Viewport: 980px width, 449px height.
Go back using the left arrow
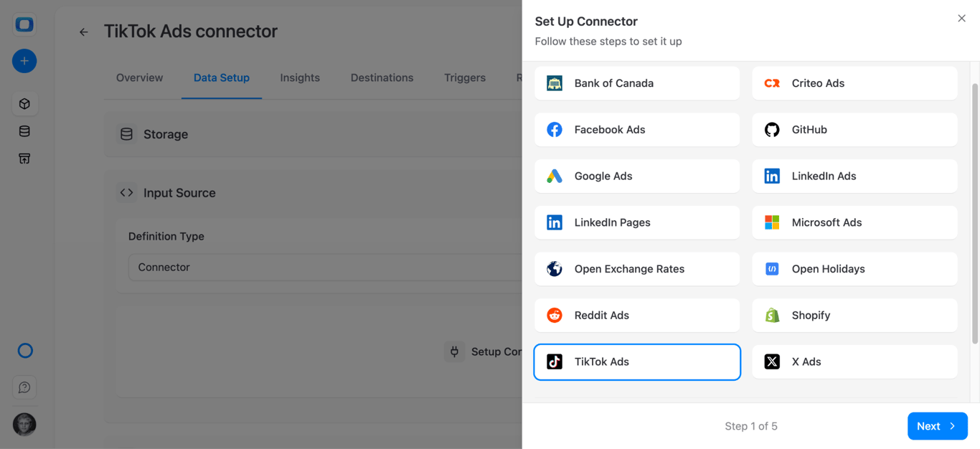point(84,32)
